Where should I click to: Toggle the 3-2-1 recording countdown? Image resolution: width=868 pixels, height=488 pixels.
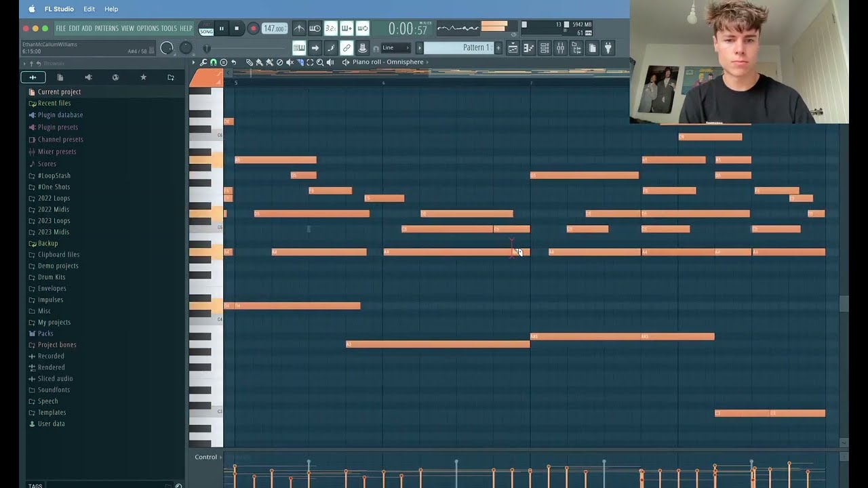pos(331,28)
